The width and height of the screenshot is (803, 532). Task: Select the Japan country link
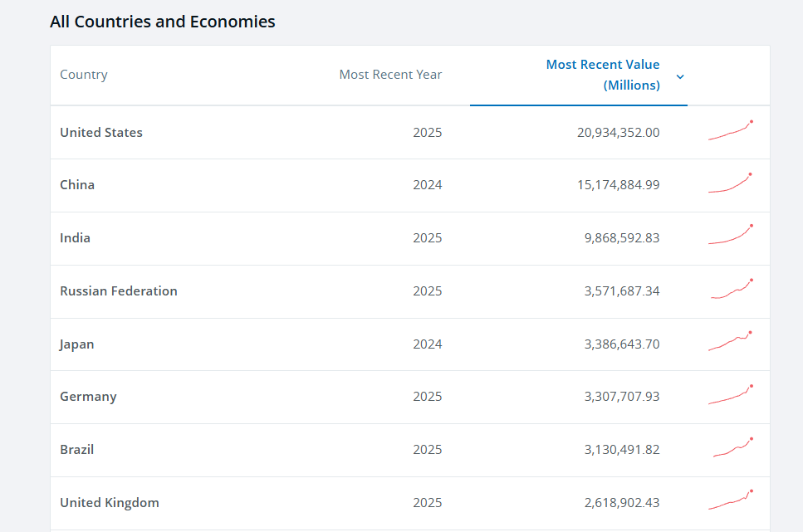pyautogui.click(x=77, y=344)
